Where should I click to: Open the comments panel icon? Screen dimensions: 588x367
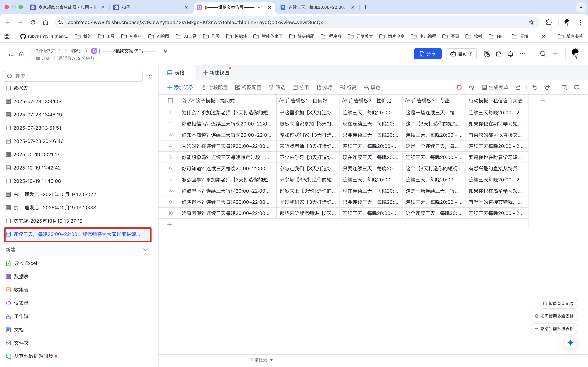click(x=577, y=87)
